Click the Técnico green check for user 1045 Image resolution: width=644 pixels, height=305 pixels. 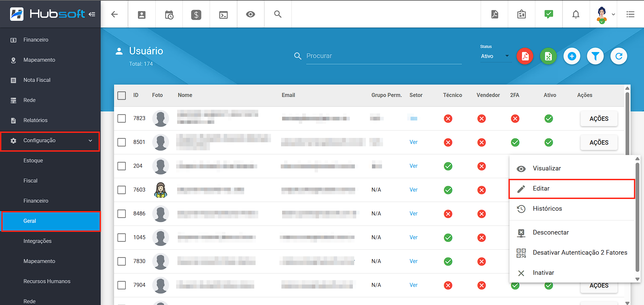pos(448,238)
